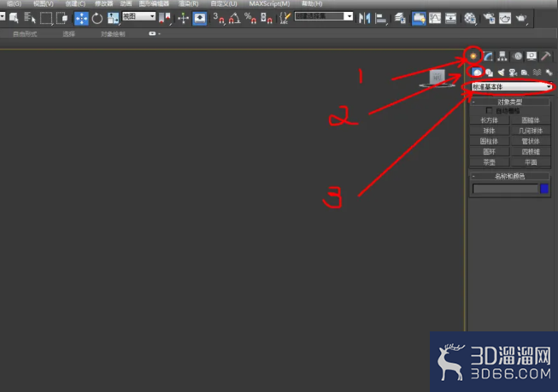The height and width of the screenshot is (392, 558).
Task: Open named selection sets dropdown
Action: (324, 16)
